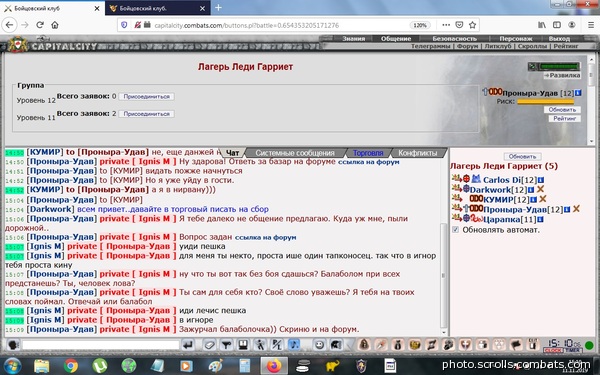The image size is (600, 375).
Task: Click the orange X icon next to Darkwork
Action: [x=540, y=189]
